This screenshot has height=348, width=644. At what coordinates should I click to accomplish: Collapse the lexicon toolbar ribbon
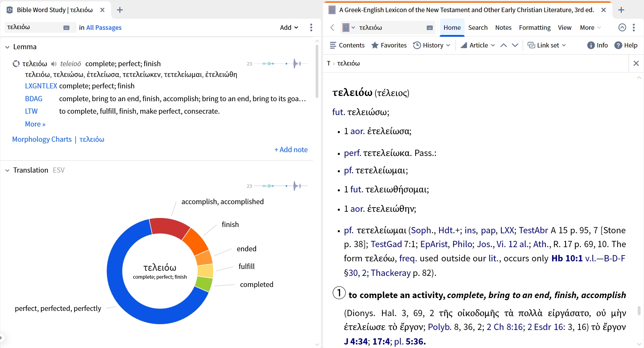(622, 27)
